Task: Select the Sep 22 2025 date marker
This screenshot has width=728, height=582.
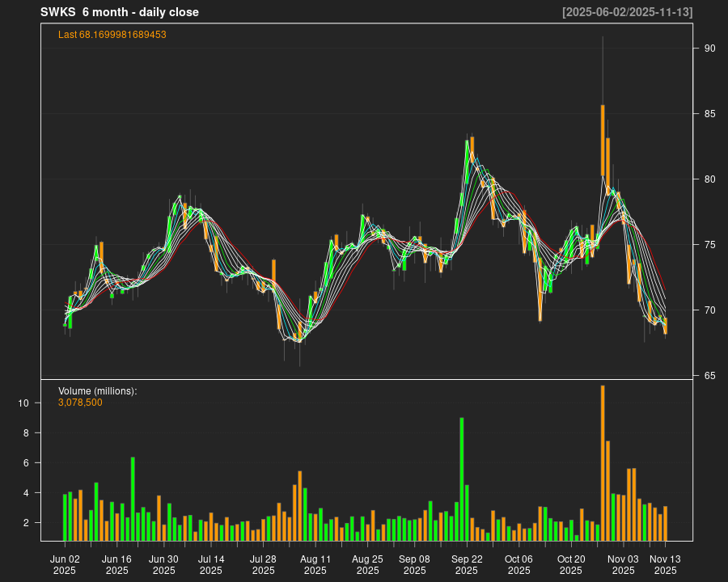Action: click(467, 564)
